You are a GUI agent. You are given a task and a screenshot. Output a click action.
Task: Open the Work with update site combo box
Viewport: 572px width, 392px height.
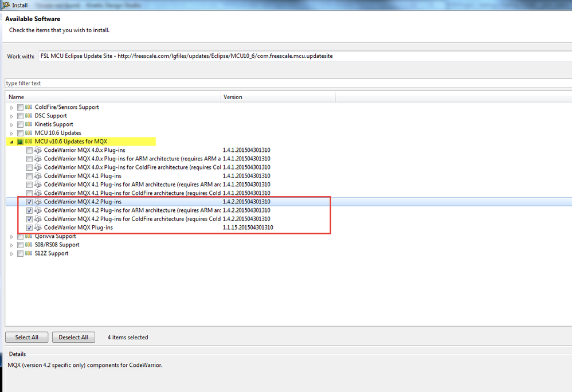point(305,56)
